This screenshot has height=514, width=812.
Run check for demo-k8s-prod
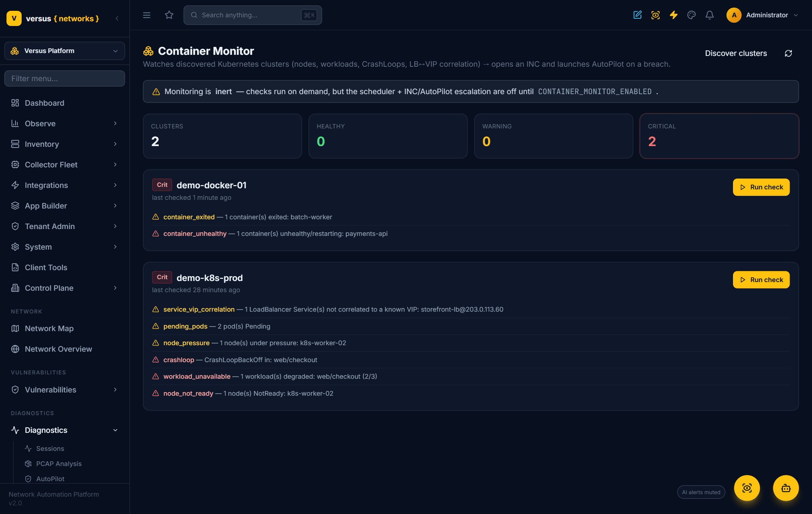(761, 280)
